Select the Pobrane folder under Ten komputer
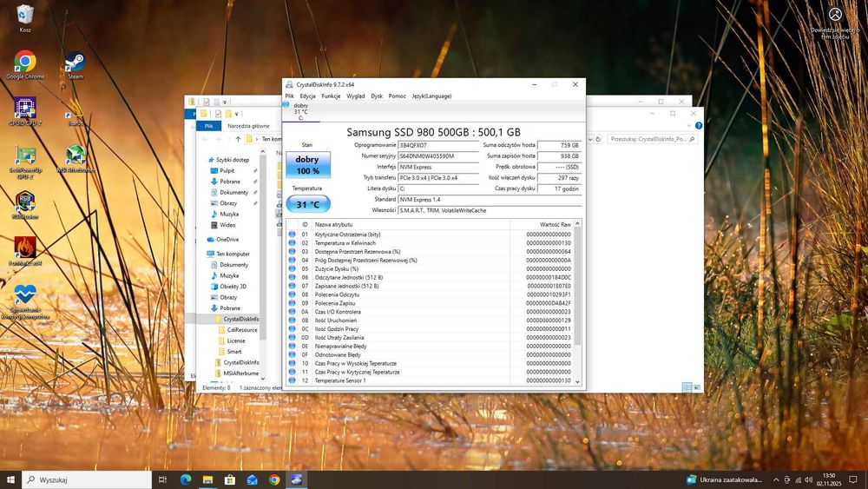Viewport: 868px width, 489px height. (229, 308)
